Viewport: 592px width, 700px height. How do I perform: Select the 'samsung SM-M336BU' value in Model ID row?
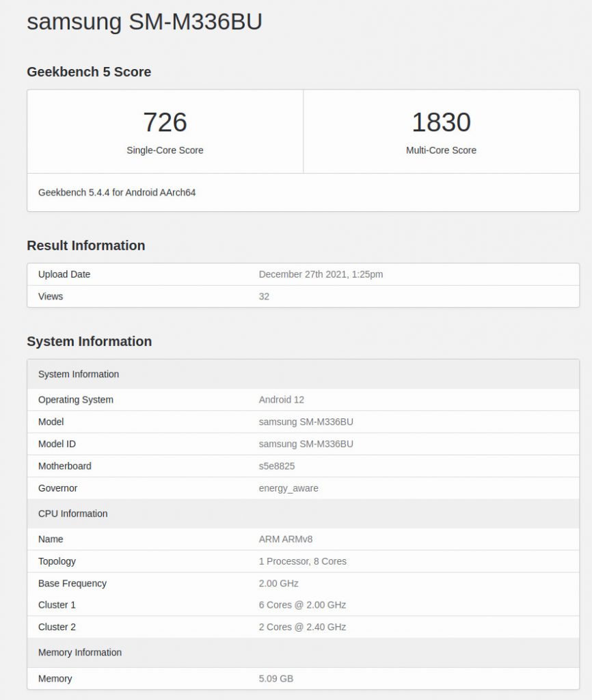(306, 444)
